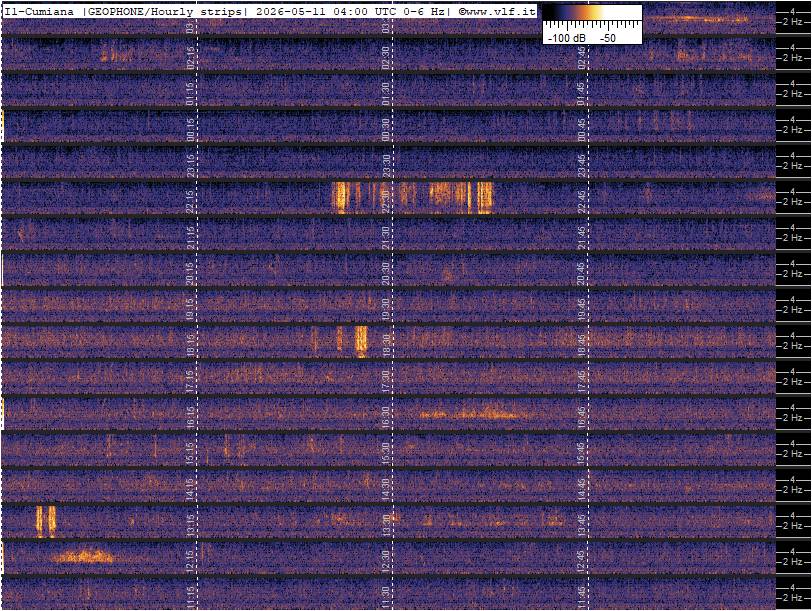The width and height of the screenshot is (812, 611).
Task: Click the 21:30 time label
Action: pos(386,237)
